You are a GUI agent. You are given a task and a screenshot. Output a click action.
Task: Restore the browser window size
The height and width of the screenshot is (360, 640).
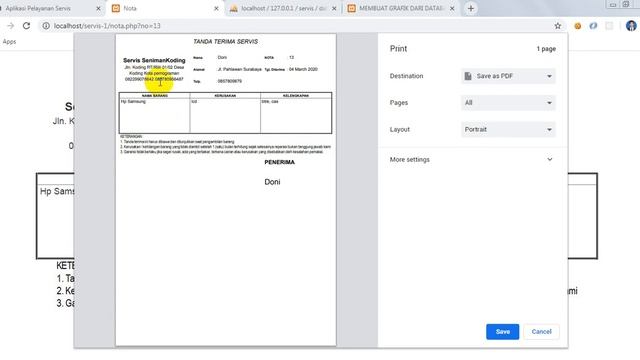[x=626, y=4]
